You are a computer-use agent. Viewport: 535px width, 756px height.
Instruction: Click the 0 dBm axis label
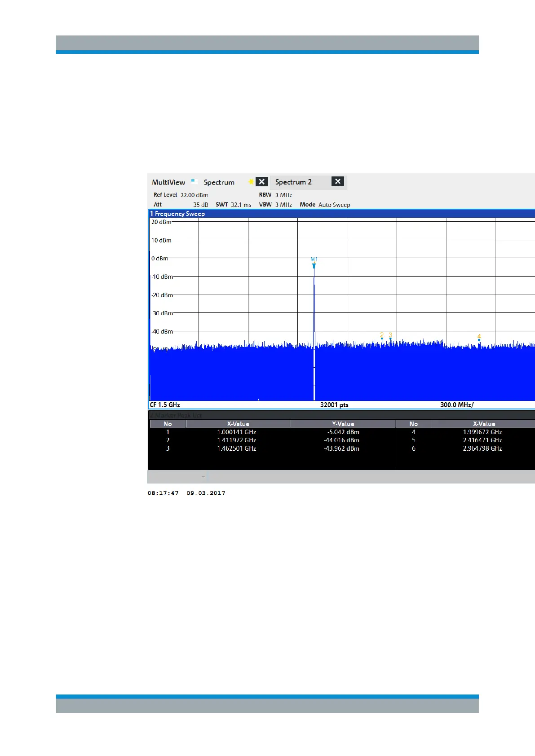click(159, 259)
